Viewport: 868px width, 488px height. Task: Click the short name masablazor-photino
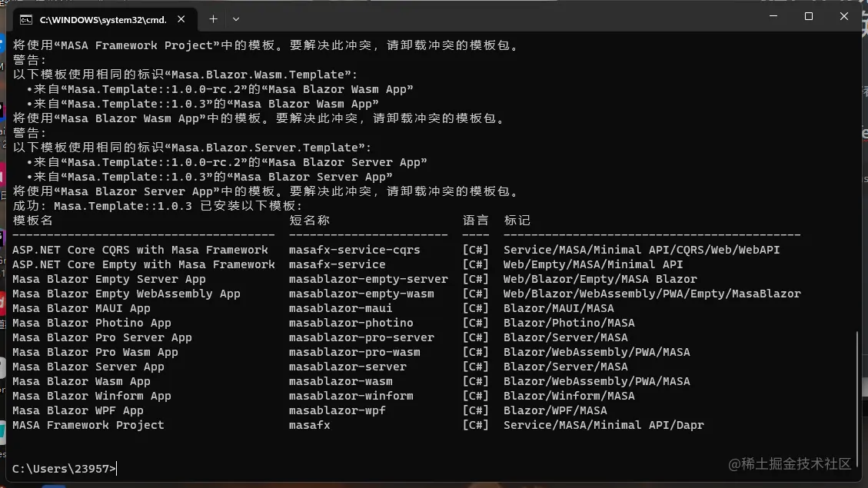(x=351, y=323)
